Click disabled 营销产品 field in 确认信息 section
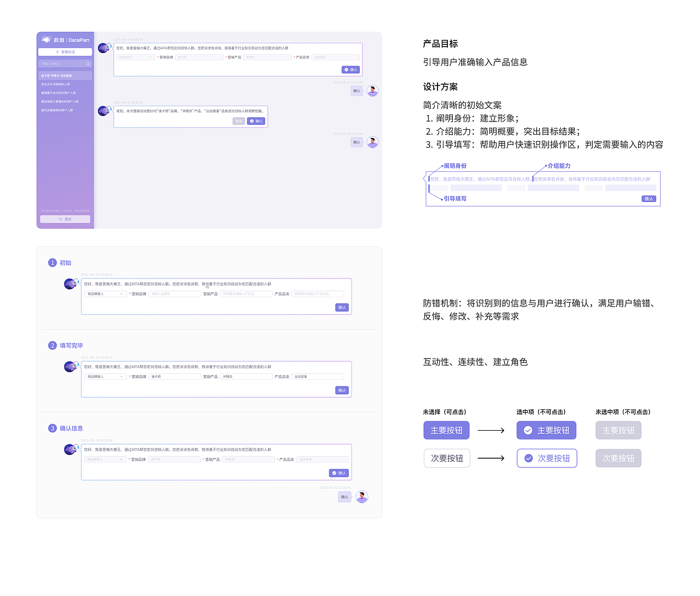 pos(248,459)
